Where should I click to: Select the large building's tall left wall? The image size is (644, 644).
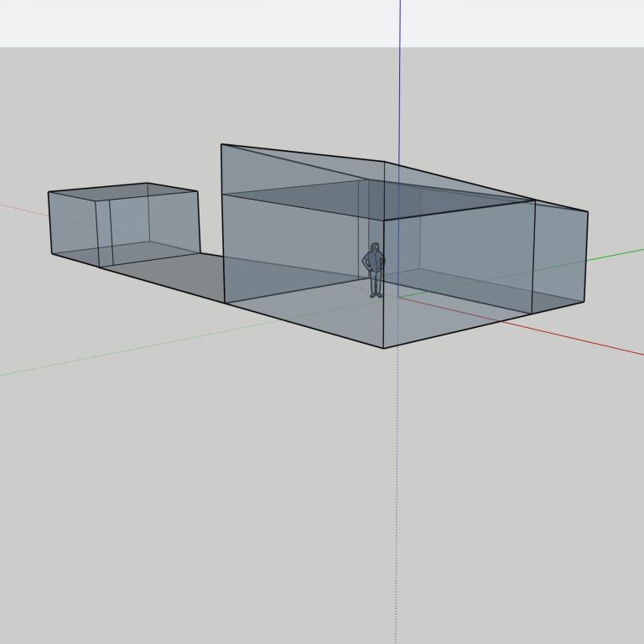pyautogui.click(x=302, y=241)
